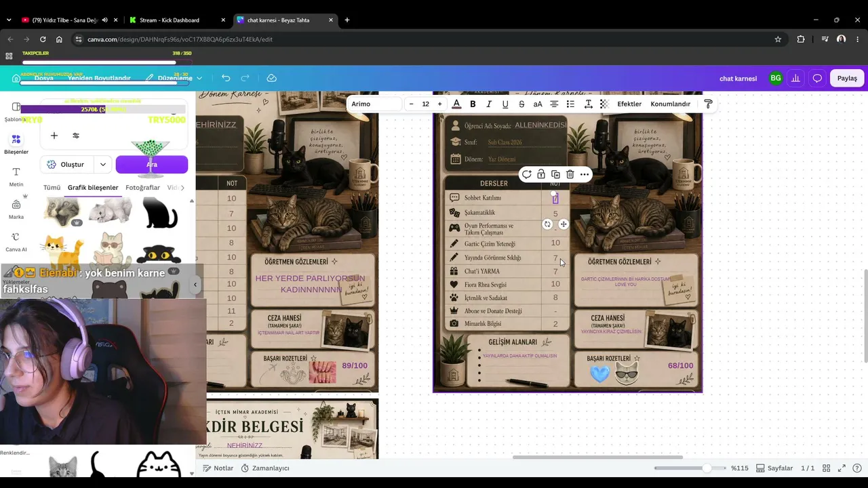Rename the design title chat karnesi
This screenshot has height=488, width=868.
coord(738,79)
